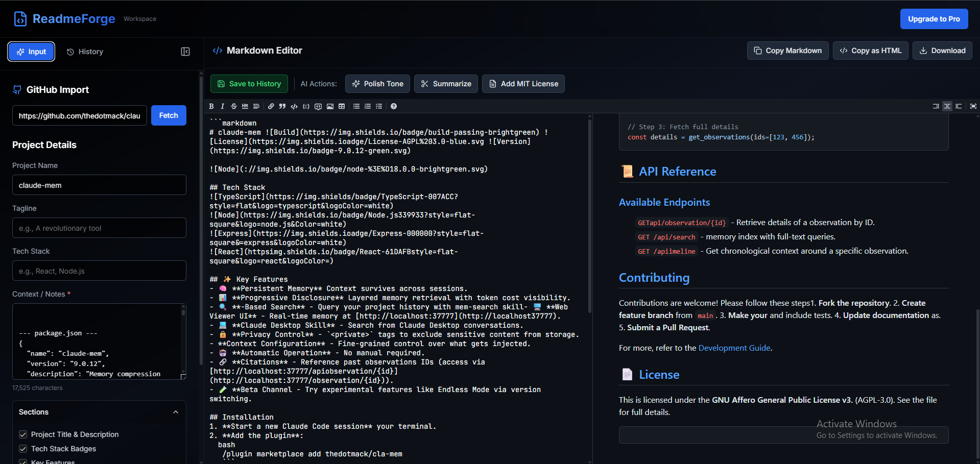Image resolution: width=980 pixels, height=464 pixels.
Task: Toggle bold formatting in the editor
Action: (211, 106)
